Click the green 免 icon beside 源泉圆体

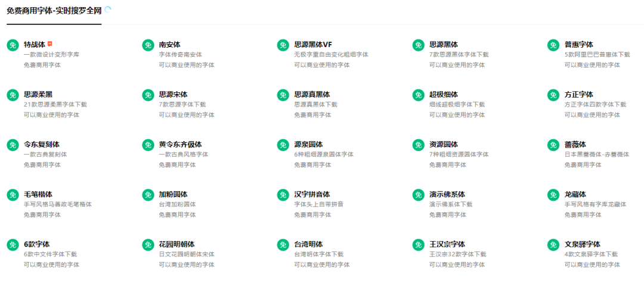point(283,145)
